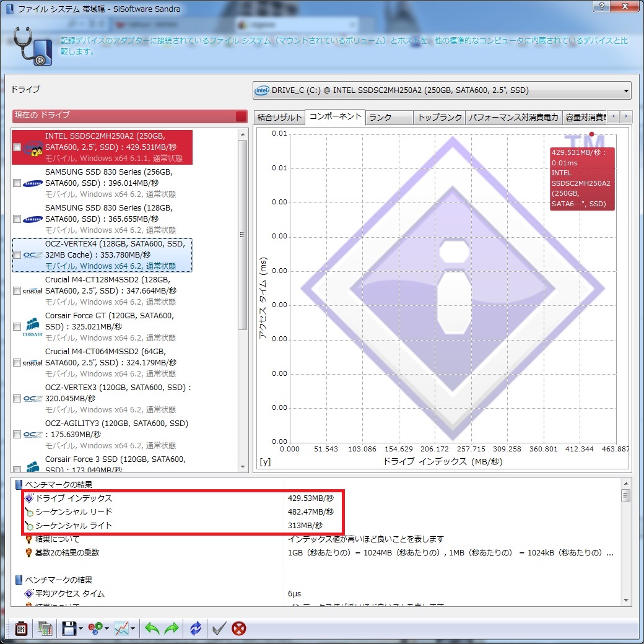Toggle checkbox for Crucial M4-CT128M4SSD2
Screen dimensions: 644x644
[x=17, y=291]
